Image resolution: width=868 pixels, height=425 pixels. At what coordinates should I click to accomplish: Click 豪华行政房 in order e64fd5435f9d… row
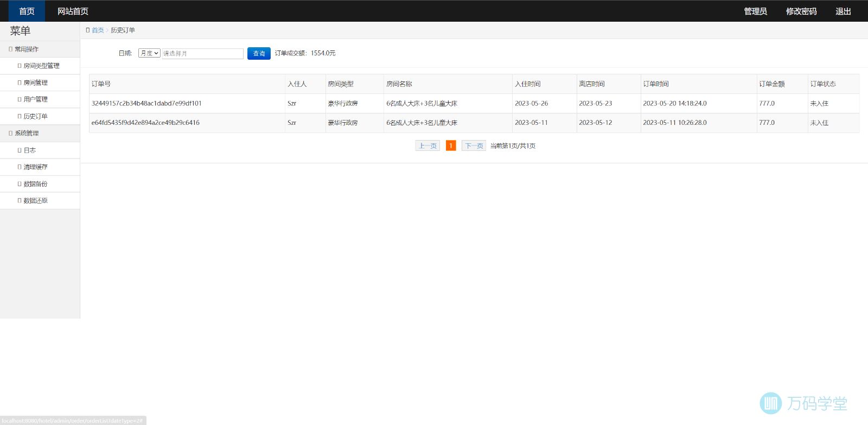tap(343, 123)
